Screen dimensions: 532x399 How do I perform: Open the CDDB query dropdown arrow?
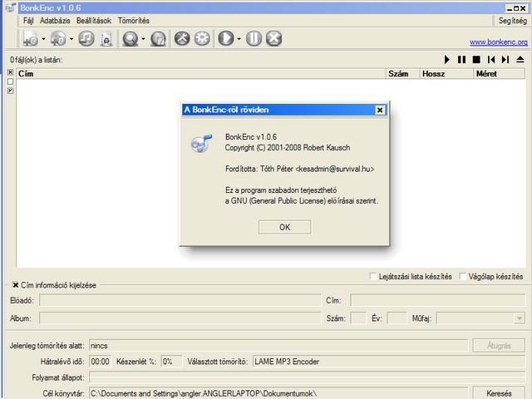click(x=143, y=39)
